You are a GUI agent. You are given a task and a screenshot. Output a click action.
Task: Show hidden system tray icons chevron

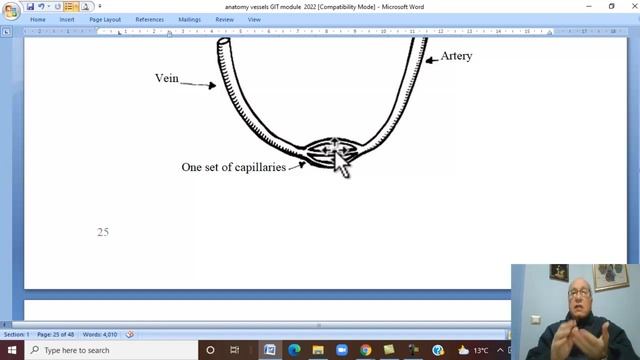pyautogui.click(x=500, y=350)
